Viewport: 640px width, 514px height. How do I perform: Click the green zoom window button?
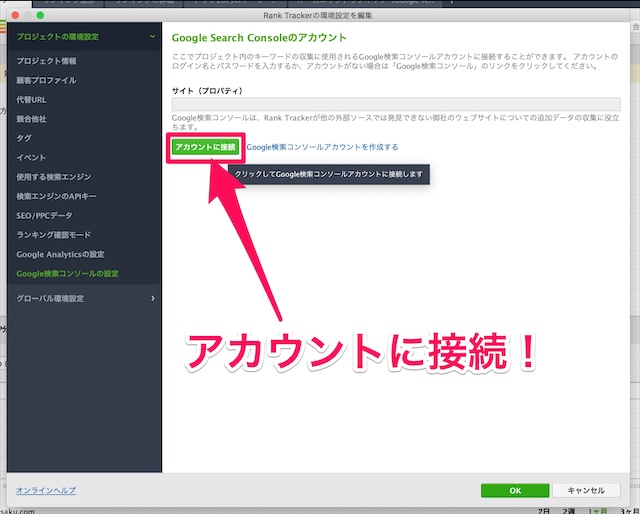pyautogui.click(x=40, y=15)
